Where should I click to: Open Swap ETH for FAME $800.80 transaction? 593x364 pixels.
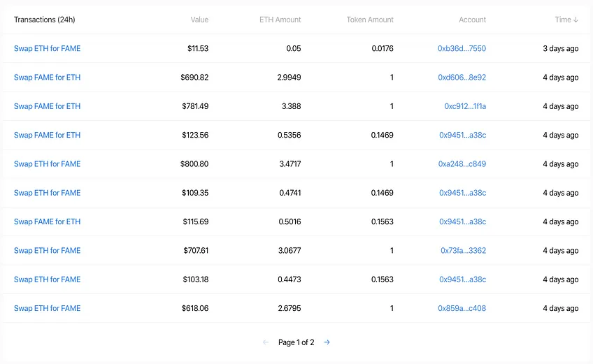(48, 163)
